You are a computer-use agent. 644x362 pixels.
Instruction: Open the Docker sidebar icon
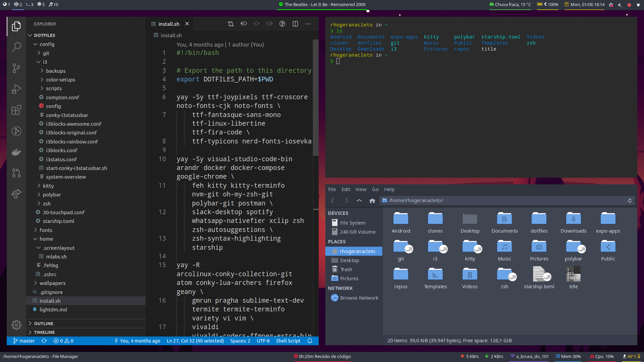[x=16, y=152]
